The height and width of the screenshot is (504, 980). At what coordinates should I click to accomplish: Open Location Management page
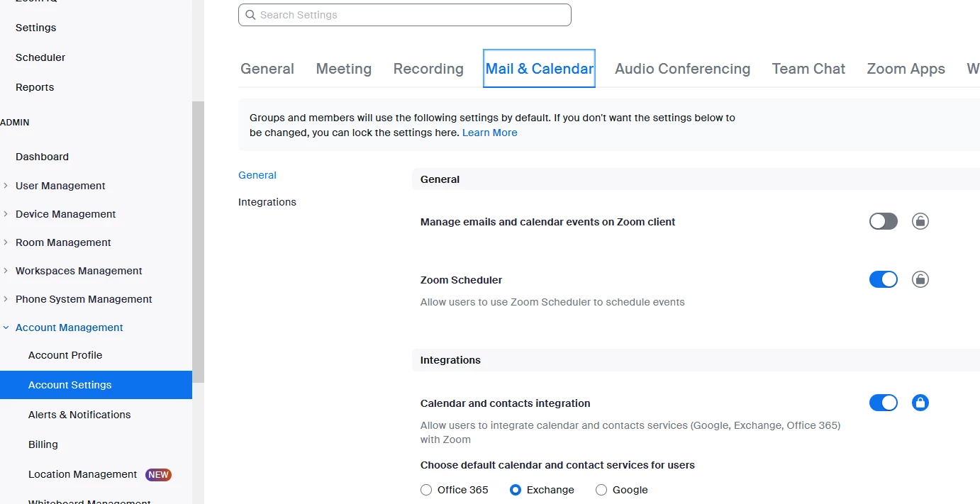point(82,474)
